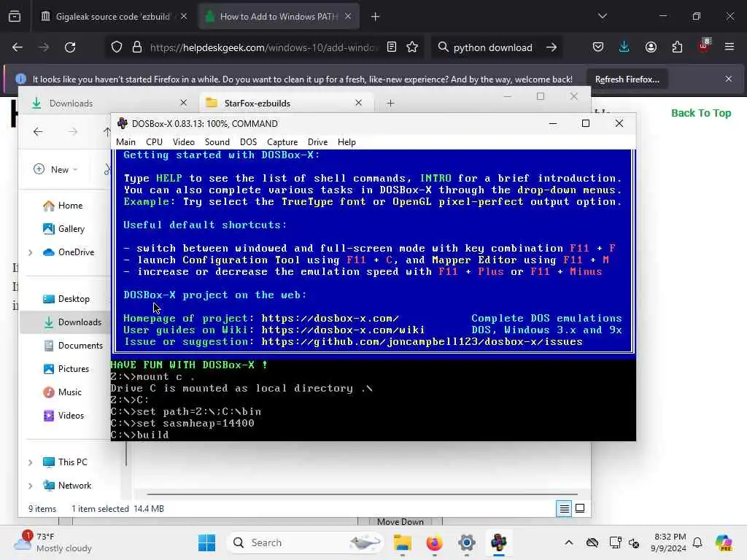Close Downloads tab in File Explorer
Image resolution: width=747 pixels, height=560 pixels.
point(184,103)
